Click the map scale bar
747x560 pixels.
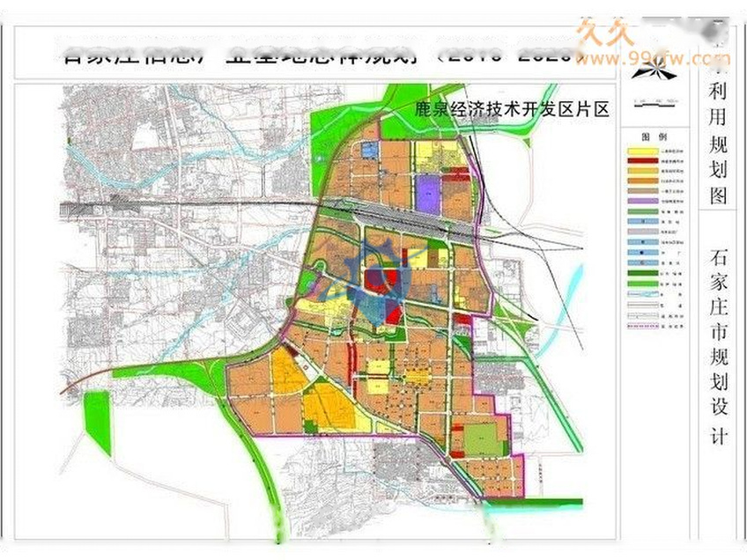pos(655,103)
